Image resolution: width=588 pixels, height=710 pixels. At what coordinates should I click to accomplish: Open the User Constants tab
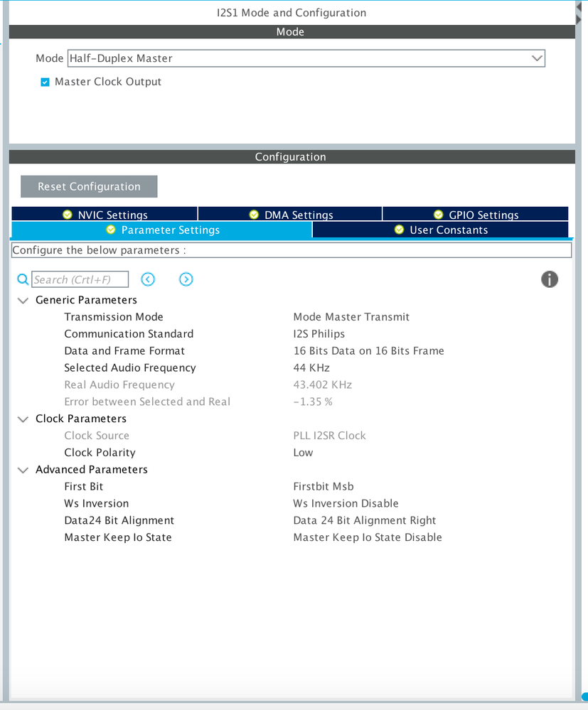click(x=440, y=230)
